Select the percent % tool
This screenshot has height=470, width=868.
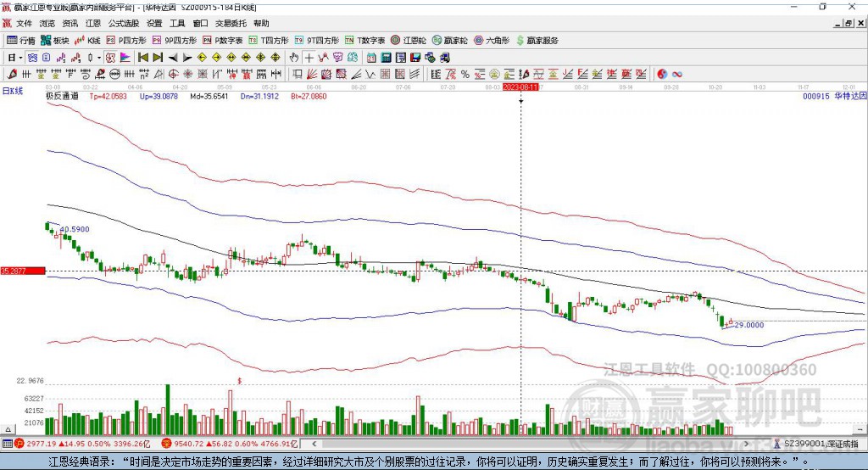[465, 74]
